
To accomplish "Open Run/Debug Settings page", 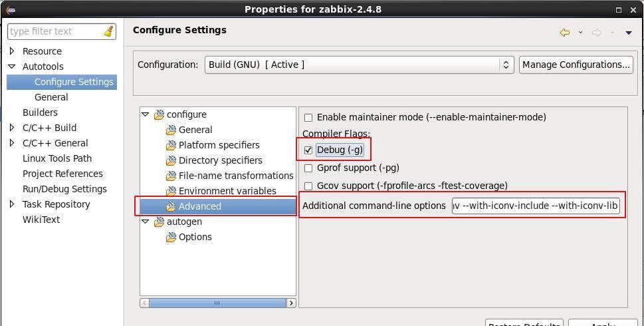I will [x=64, y=189].
